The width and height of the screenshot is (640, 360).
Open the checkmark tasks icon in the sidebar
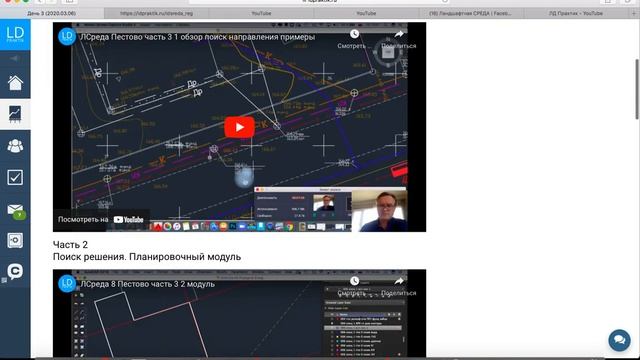pos(15,178)
